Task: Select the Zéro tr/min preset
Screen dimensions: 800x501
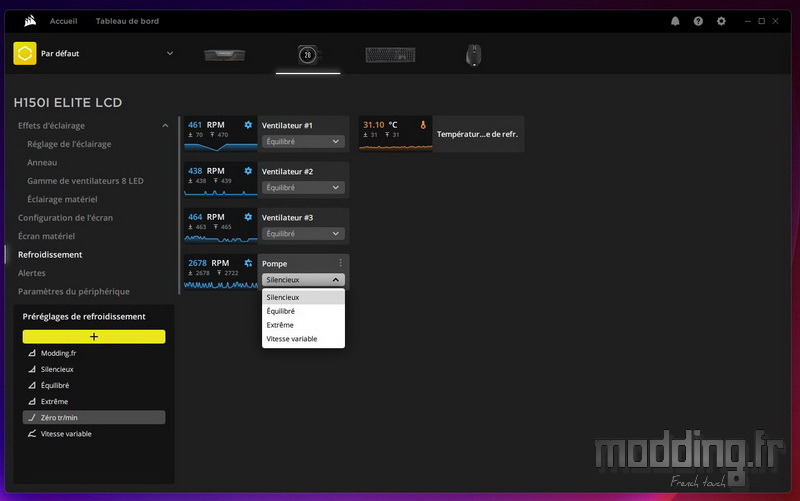Action: 94,417
